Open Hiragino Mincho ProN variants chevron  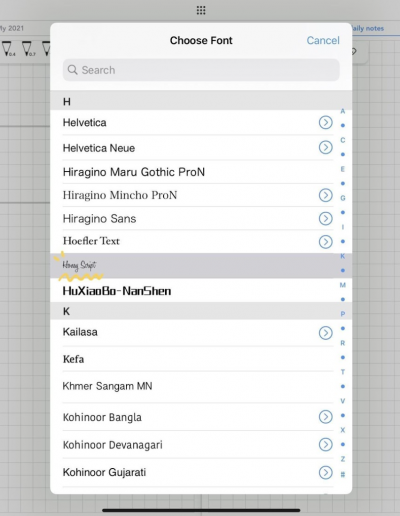coord(325,195)
